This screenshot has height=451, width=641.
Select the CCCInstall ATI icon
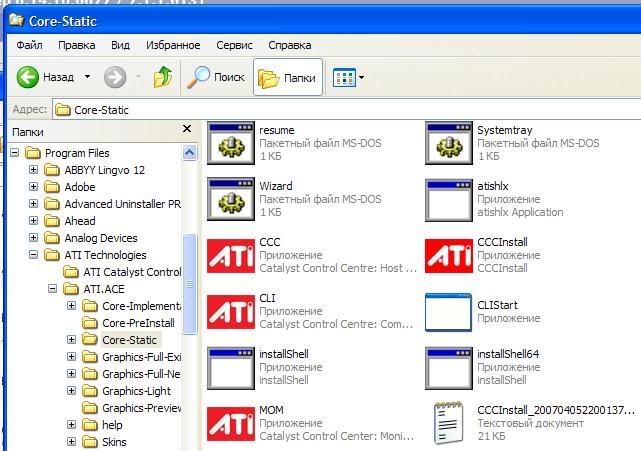[449, 256]
